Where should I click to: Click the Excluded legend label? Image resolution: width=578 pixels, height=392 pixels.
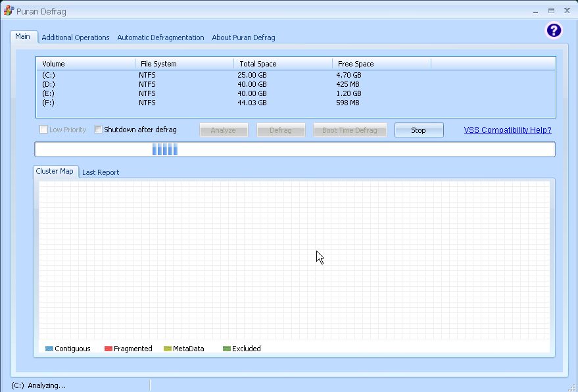[246, 349]
